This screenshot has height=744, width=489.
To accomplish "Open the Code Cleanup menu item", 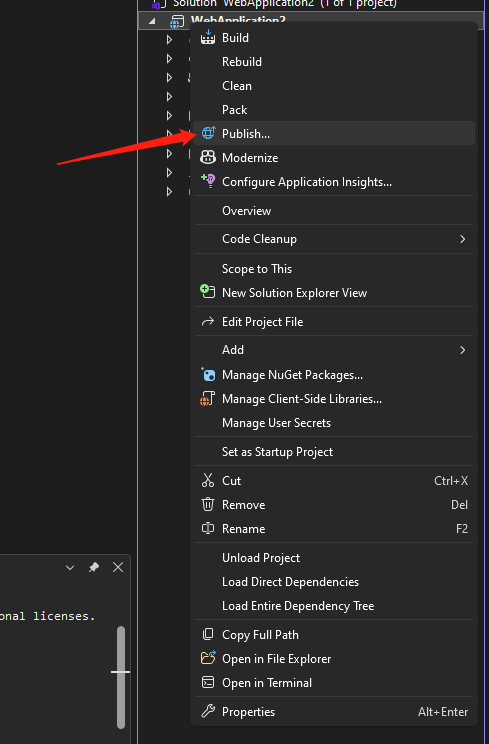I will click(334, 239).
